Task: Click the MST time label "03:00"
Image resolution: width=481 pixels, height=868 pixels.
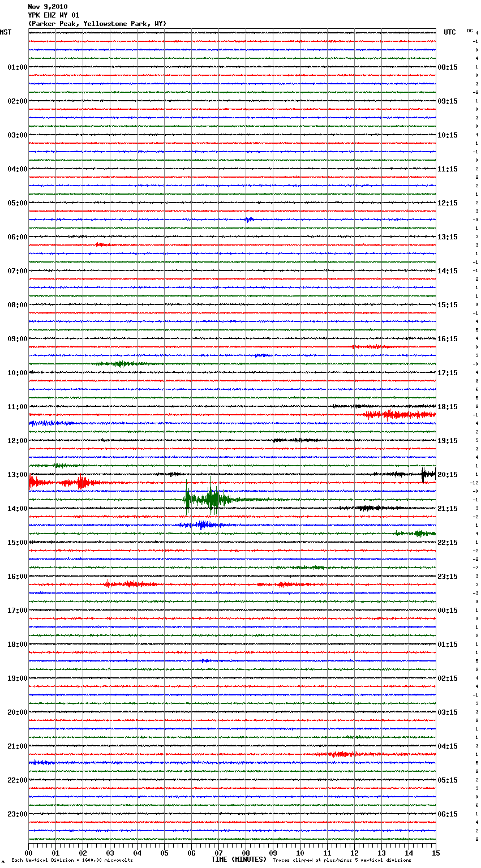Action: coord(18,135)
